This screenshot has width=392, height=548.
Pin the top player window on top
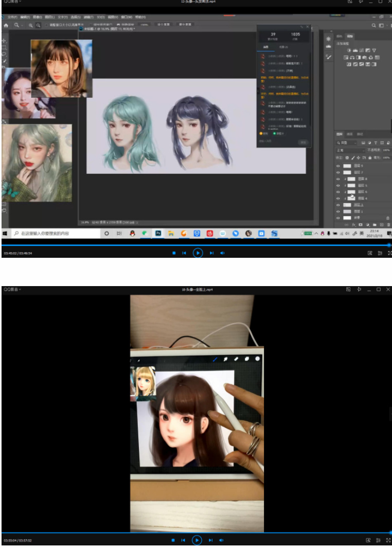(360, 2)
